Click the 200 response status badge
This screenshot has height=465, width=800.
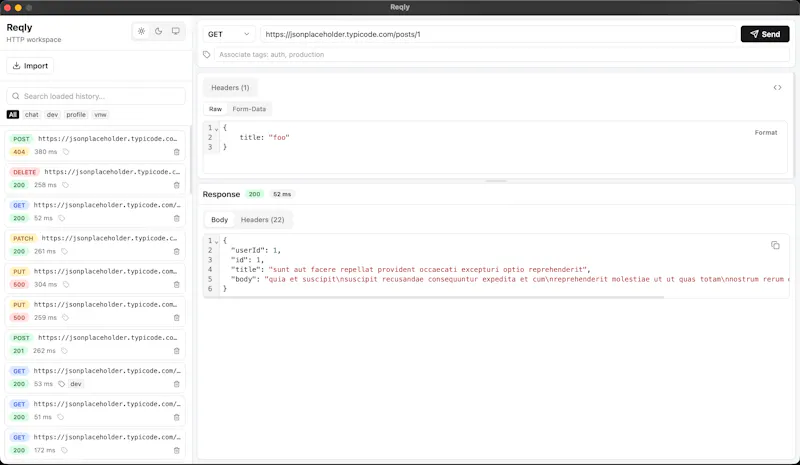point(254,194)
